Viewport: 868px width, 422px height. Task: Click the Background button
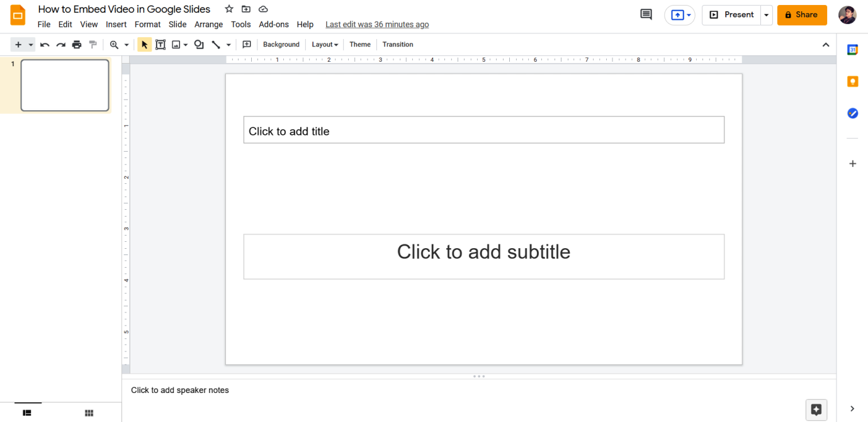pos(281,45)
